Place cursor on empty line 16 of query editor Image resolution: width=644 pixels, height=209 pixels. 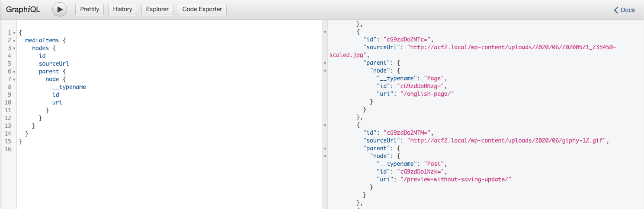coord(169,149)
